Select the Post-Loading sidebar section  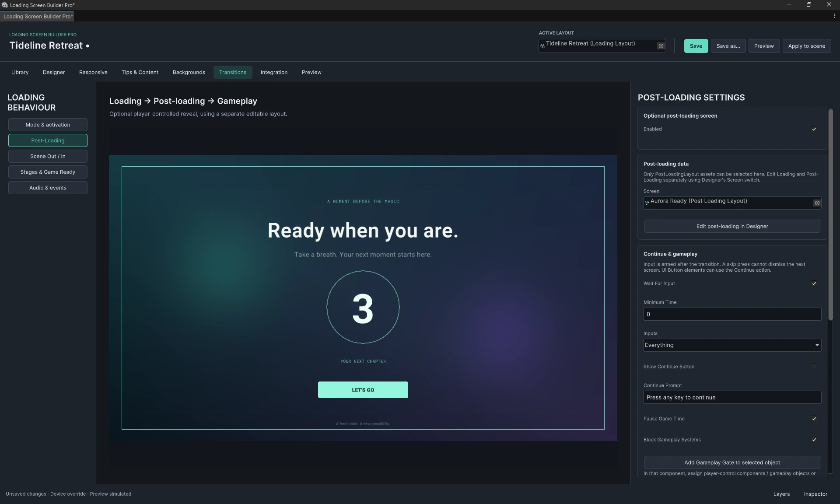click(x=48, y=140)
